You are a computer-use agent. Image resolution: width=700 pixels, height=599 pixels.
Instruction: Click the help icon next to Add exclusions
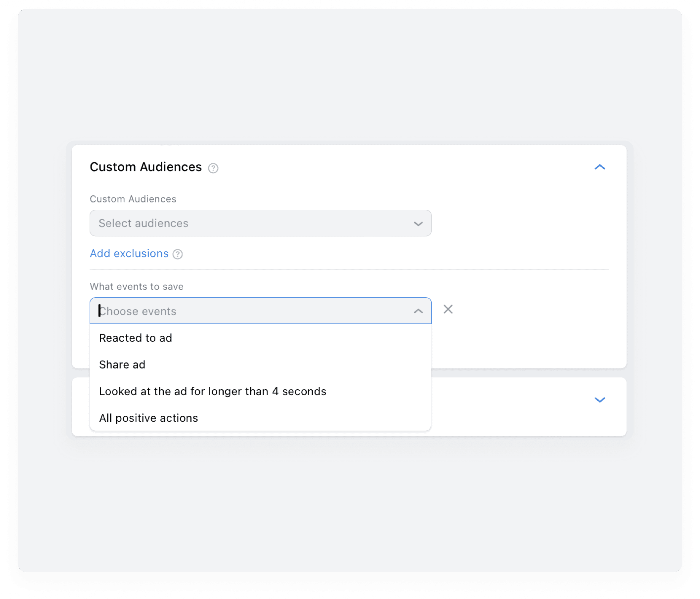click(178, 254)
